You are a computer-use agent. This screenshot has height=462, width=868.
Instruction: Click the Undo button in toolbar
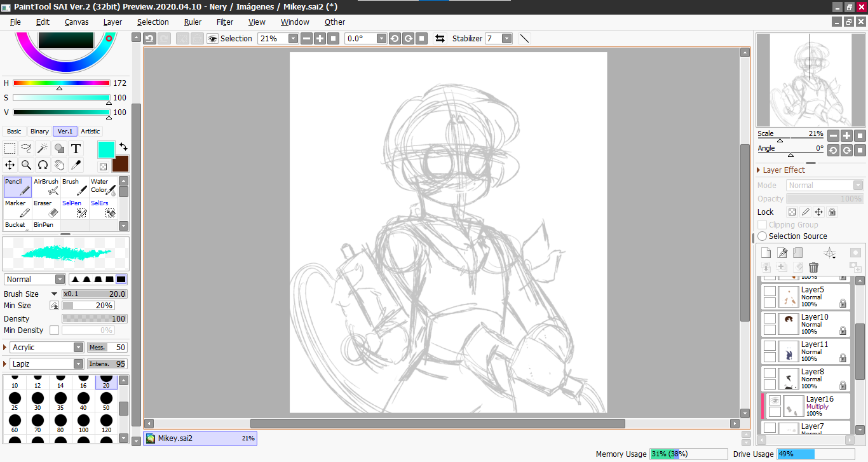click(149, 39)
